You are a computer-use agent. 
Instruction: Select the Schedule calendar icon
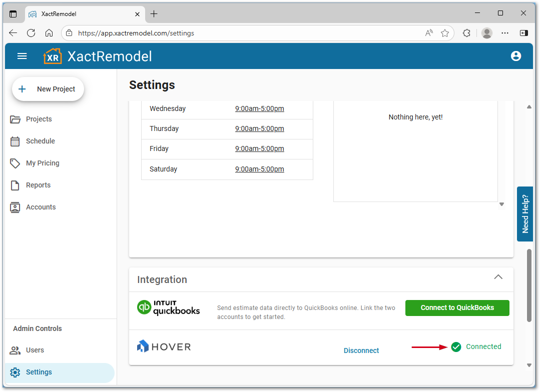pos(16,141)
